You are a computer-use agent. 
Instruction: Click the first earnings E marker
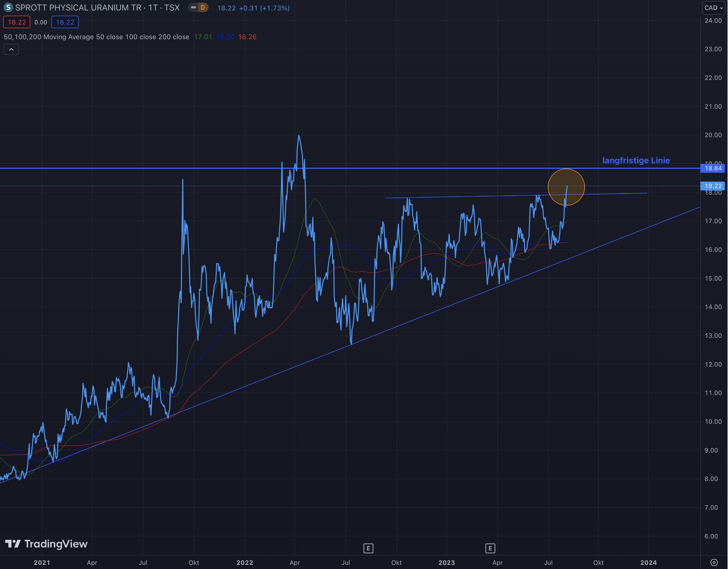click(x=368, y=548)
